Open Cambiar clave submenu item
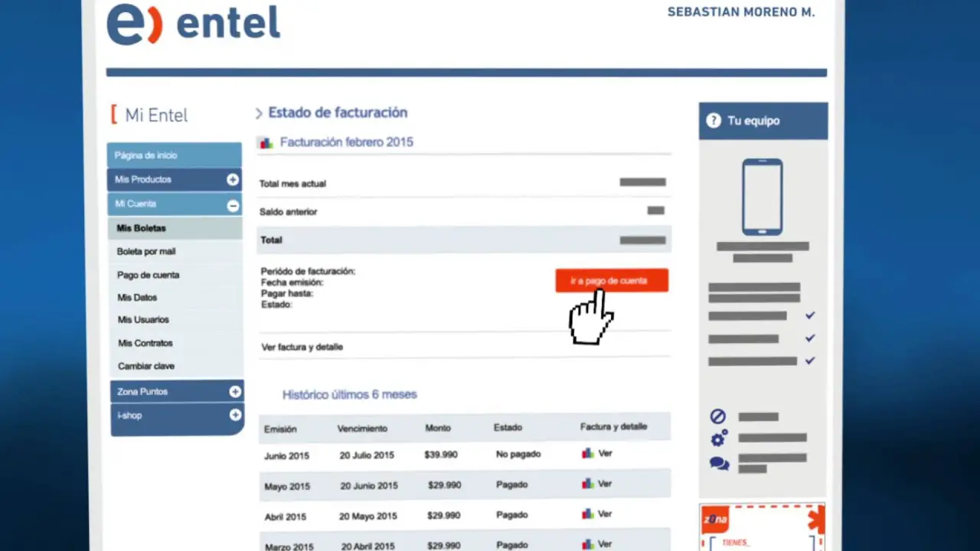 coord(146,367)
